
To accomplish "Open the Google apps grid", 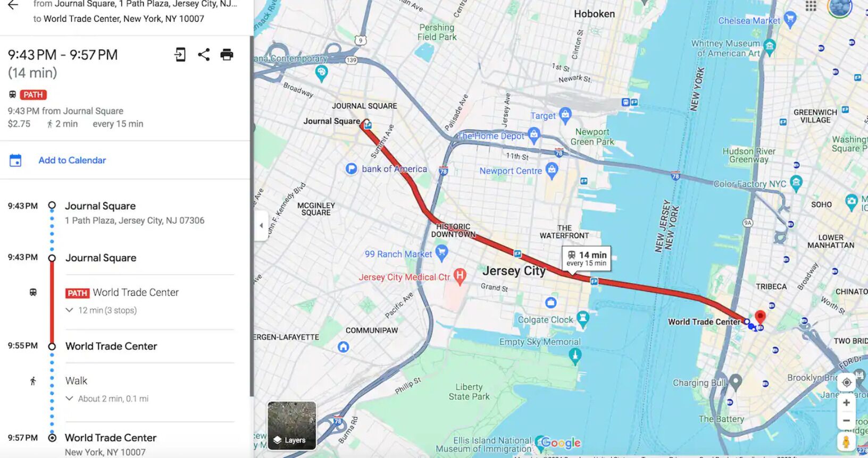I will [x=811, y=5].
